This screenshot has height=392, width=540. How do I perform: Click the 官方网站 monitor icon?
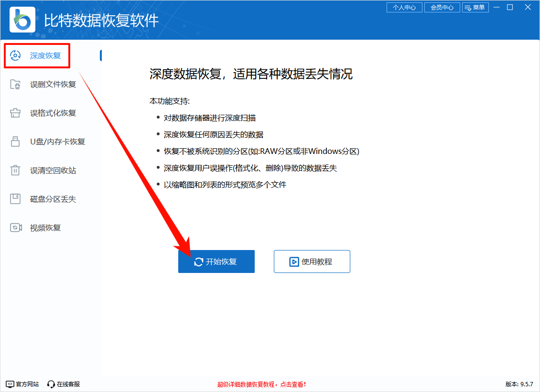10,384
